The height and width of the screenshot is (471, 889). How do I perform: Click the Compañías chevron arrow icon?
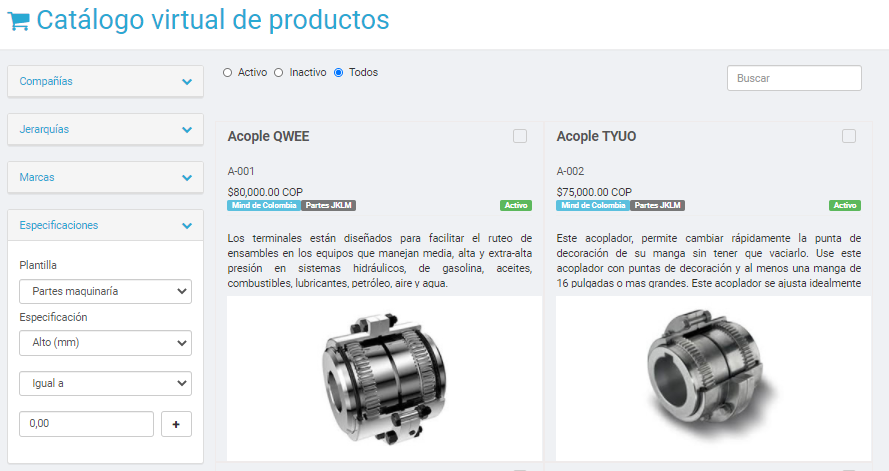click(x=187, y=82)
